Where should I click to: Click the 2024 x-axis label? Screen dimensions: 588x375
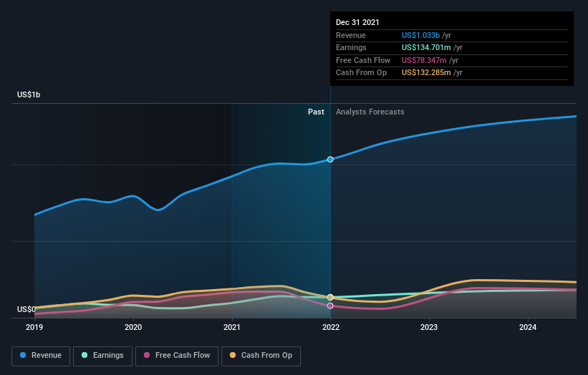pyautogui.click(x=528, y=328)
